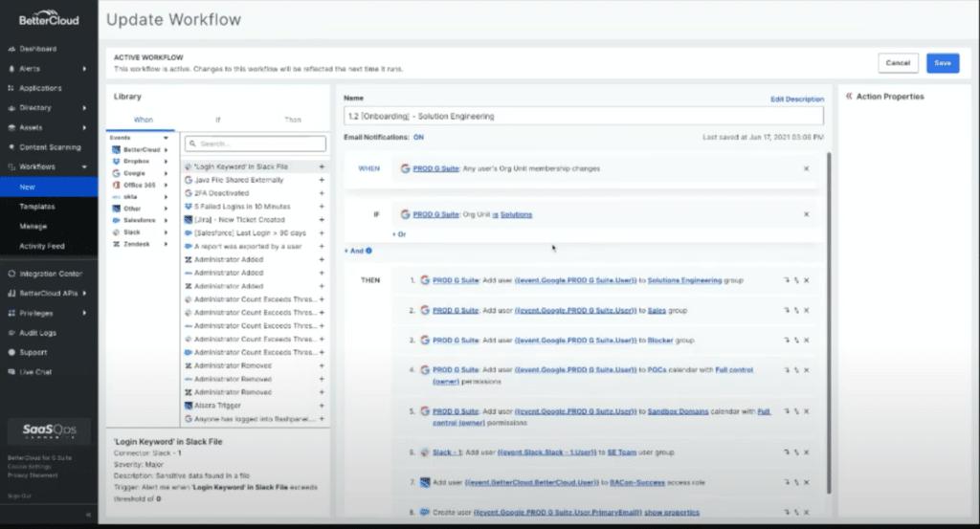Screen dimensions: 980x529
Task: Open the Integration Center
Action: (50, 274)
